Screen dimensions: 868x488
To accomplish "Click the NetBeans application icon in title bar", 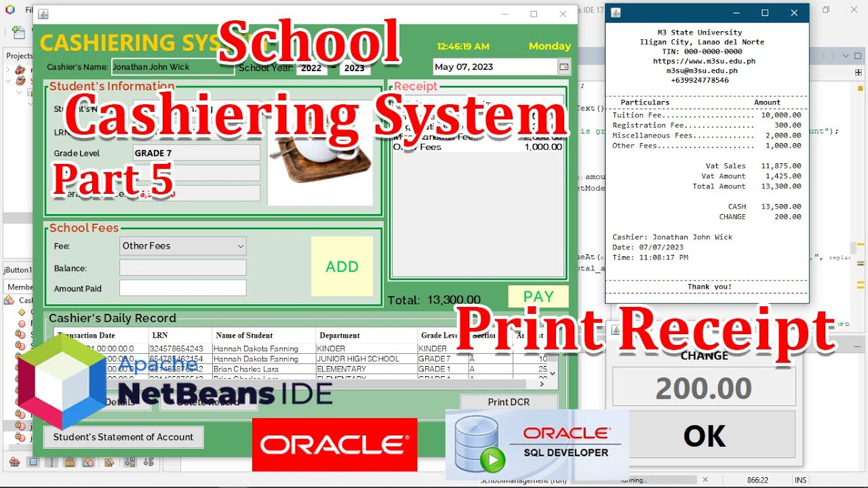I will pyautogui.click(x=9, y=9).
